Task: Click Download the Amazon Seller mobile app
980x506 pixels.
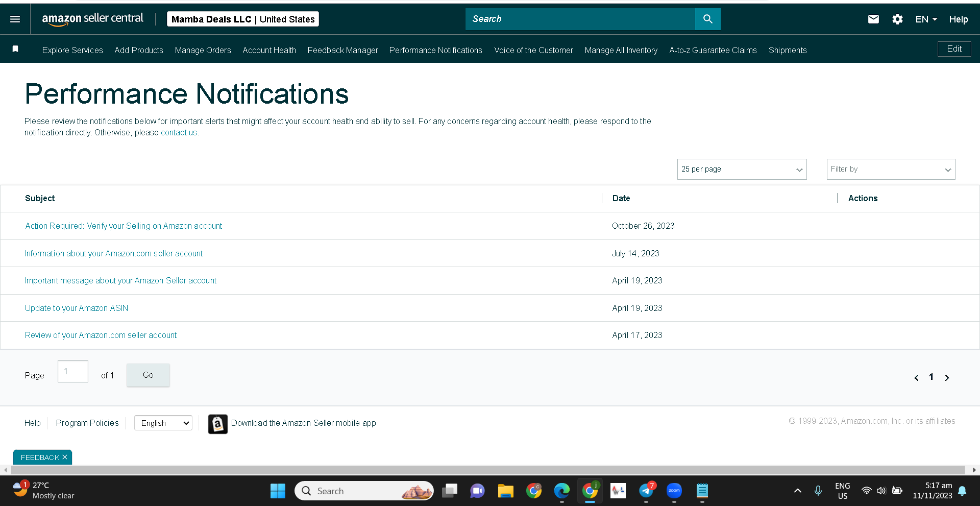Action: click(x=303, y=423)
